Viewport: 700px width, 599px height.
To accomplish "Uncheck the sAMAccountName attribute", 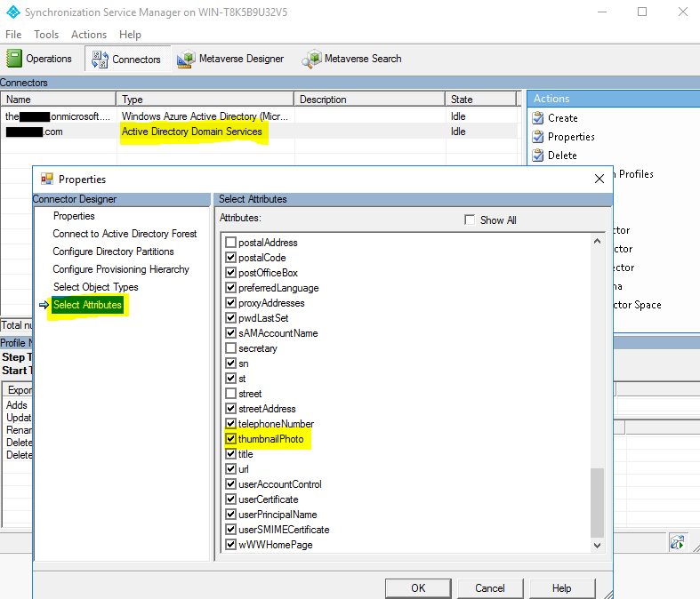I will (230, 333).
